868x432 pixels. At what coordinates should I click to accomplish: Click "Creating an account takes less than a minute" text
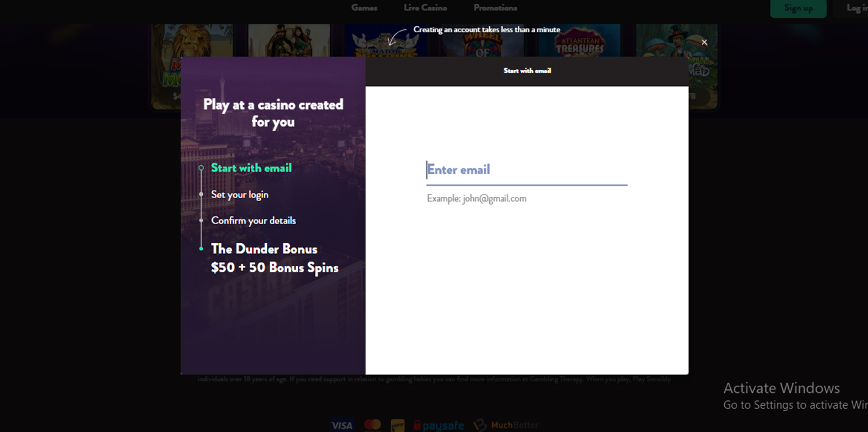click(x=487, y=29)
